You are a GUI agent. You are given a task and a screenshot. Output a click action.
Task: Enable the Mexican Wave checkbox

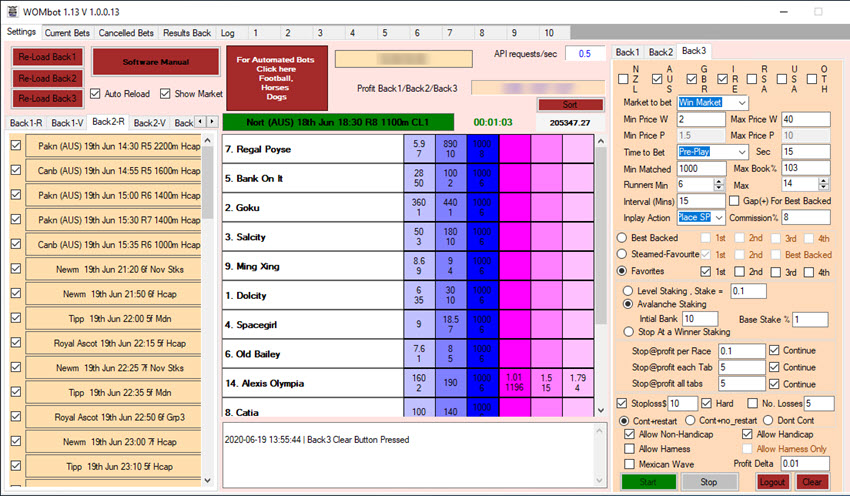(630, 463)
